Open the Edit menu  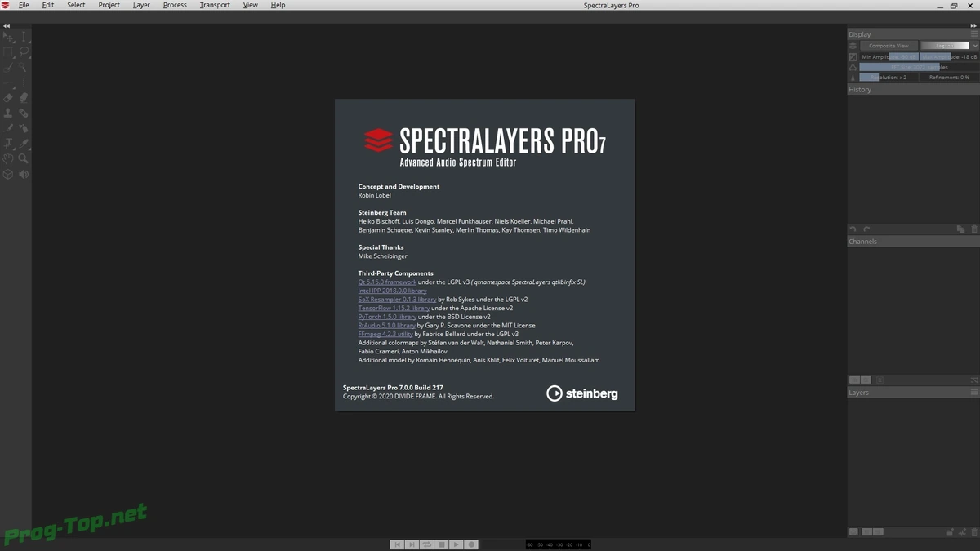coord(48,5)
